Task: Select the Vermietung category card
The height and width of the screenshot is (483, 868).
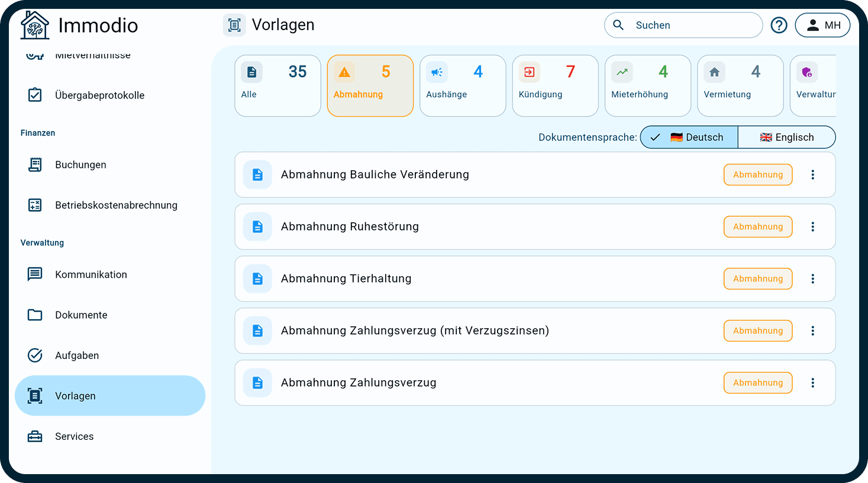Action: coord(740,86)
